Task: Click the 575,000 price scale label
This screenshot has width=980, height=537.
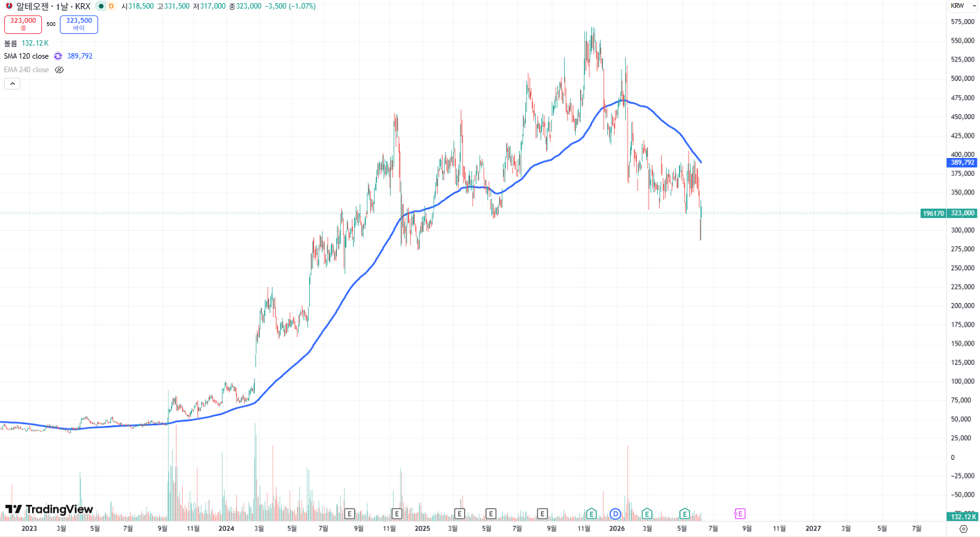Action: [x=963, y=22]
